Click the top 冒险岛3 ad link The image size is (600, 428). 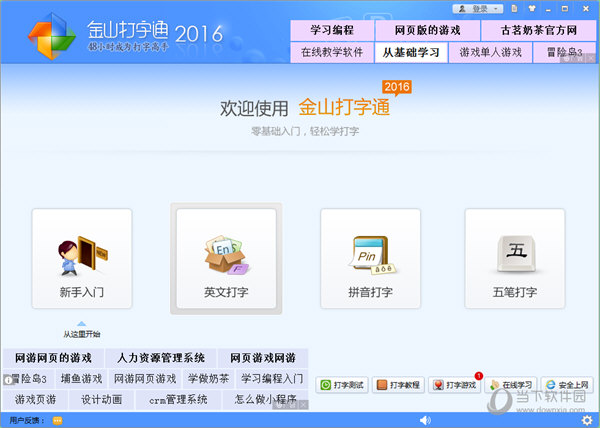[564, 52]
